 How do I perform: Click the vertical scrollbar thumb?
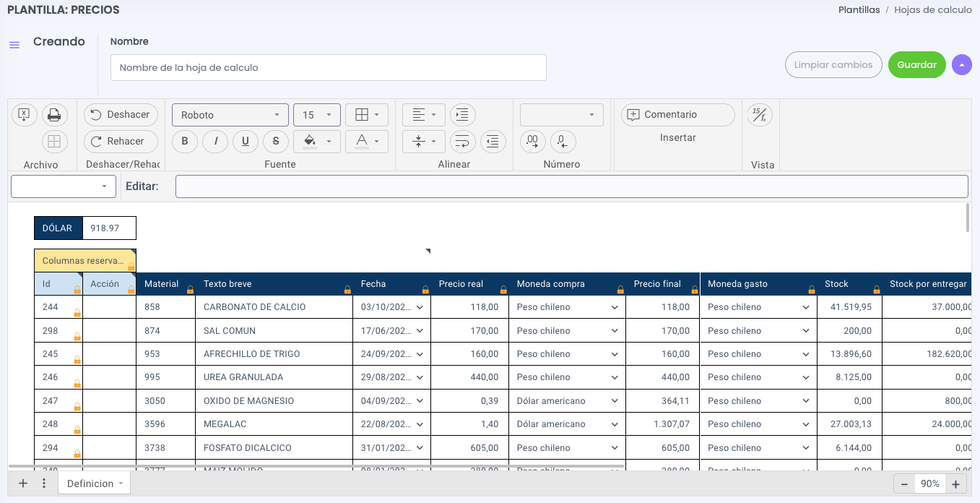(968, 218)
